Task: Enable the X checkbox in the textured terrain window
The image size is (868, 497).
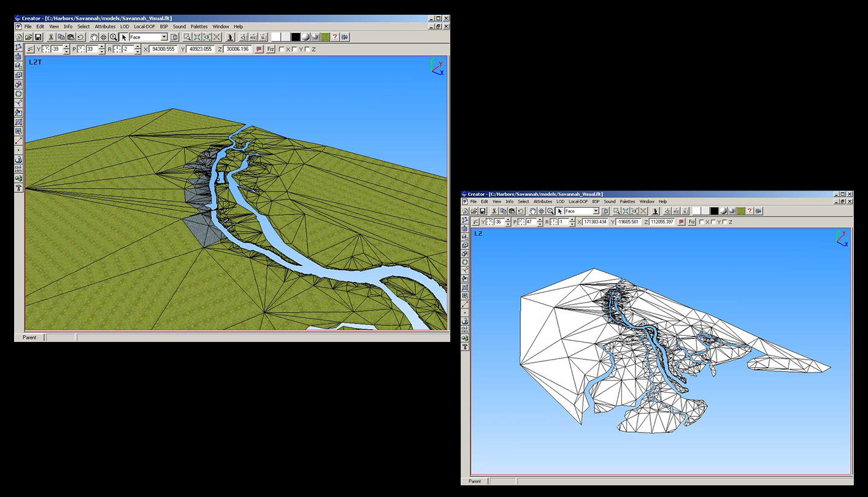Action: [x=282, y=49]
